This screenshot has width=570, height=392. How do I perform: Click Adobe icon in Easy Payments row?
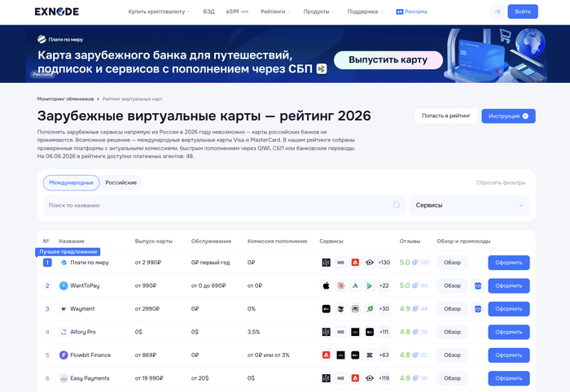355,378
